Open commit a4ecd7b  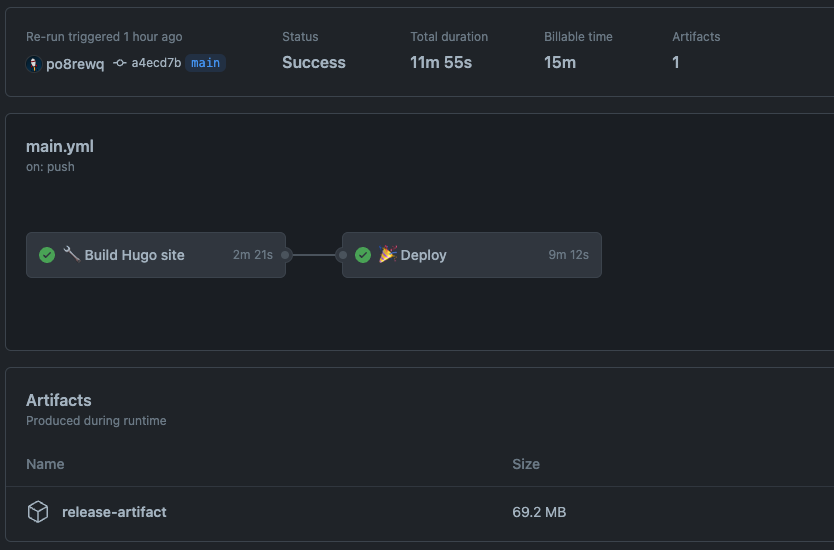pyautogui.click(x=156, y=63)
